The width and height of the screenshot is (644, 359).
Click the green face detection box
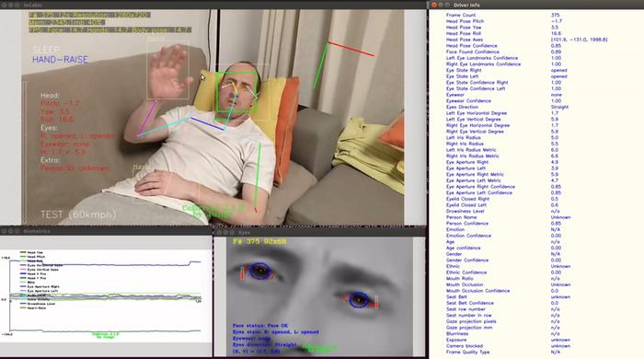tap(236, 92)
